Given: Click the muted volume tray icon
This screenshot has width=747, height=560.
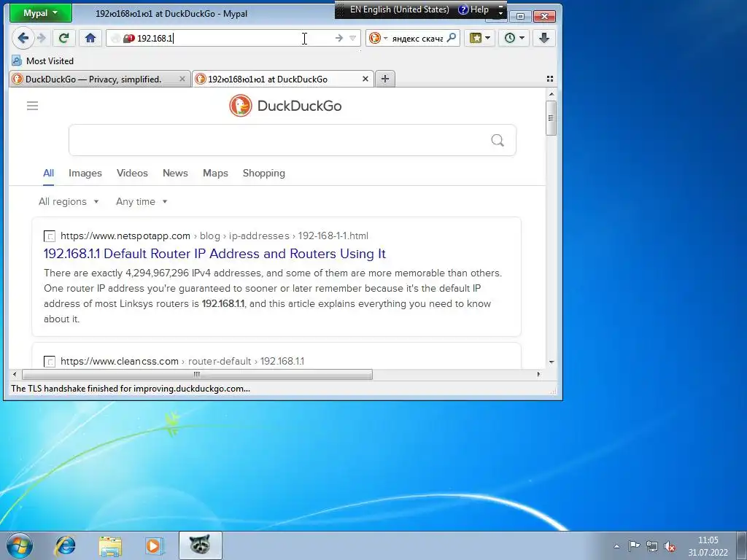Looking at the screenshot, I should 670,546.
